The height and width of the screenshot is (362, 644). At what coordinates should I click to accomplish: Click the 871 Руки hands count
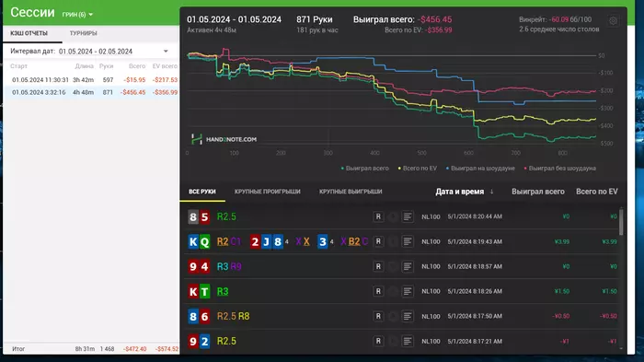(x=315, y=19)
